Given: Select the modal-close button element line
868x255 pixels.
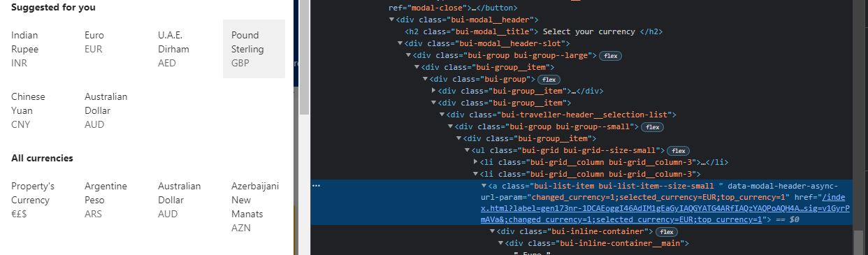Looking at the screenshot, I should tap(454, 8).
